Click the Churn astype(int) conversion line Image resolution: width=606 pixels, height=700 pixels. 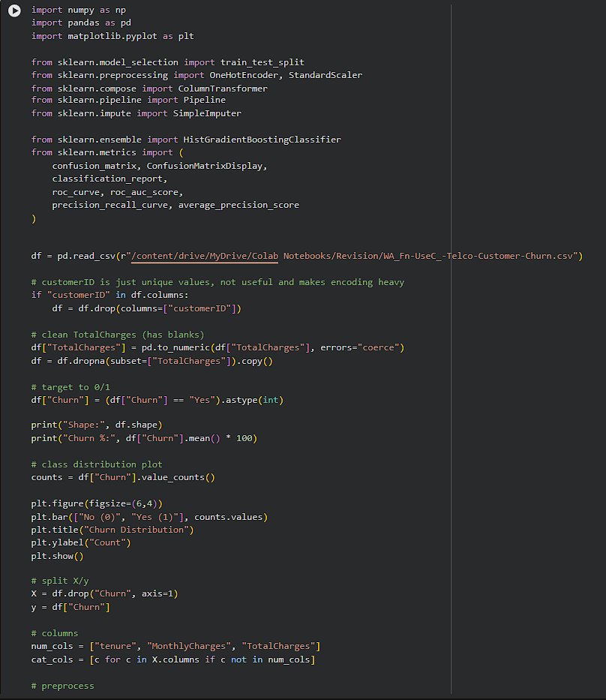(157, 400)
